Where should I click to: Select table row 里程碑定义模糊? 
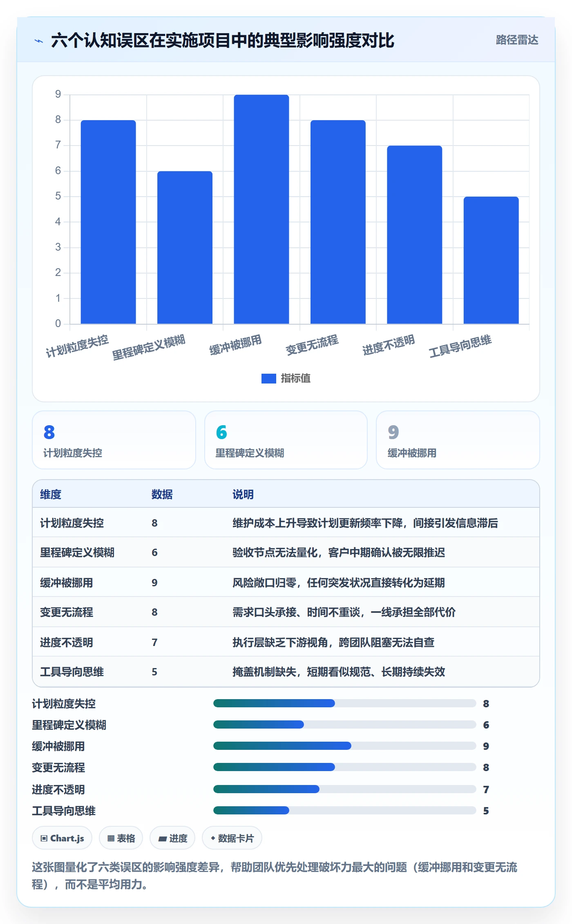coord(286,552)
